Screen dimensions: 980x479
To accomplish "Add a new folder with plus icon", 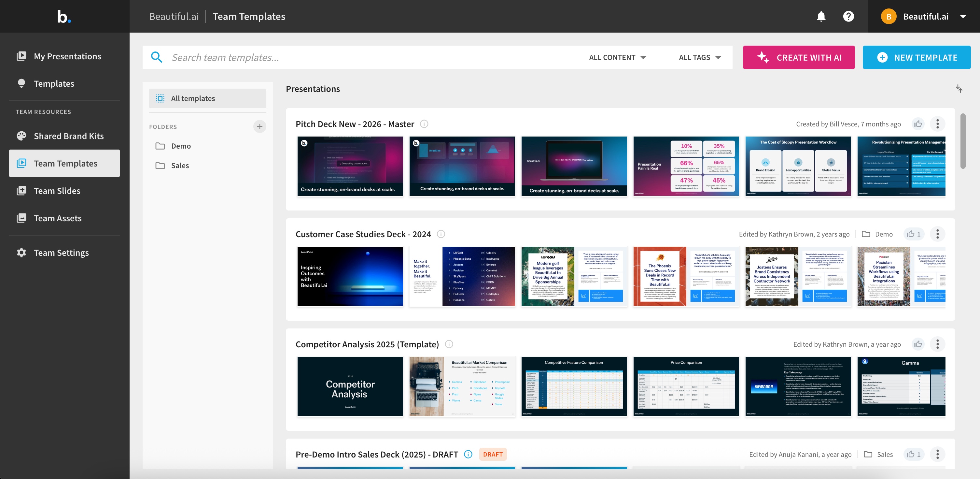I will 259,126.
